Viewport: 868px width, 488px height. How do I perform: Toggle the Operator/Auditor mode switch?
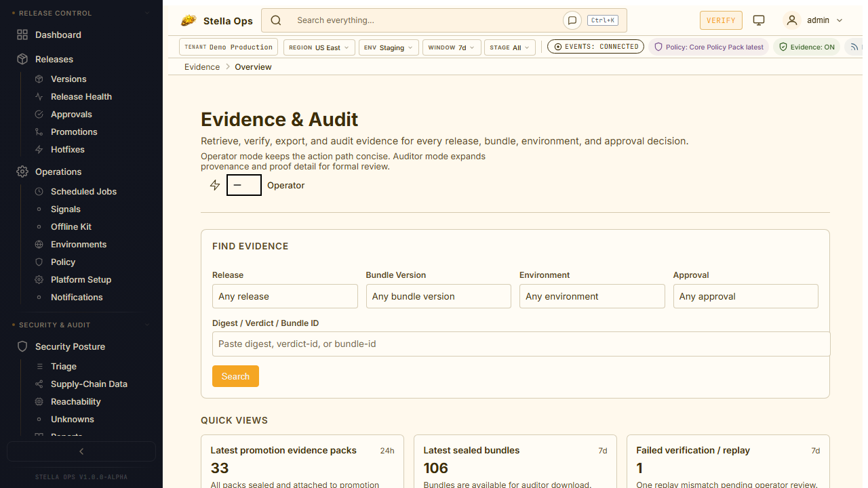click(x=243, y=185)
